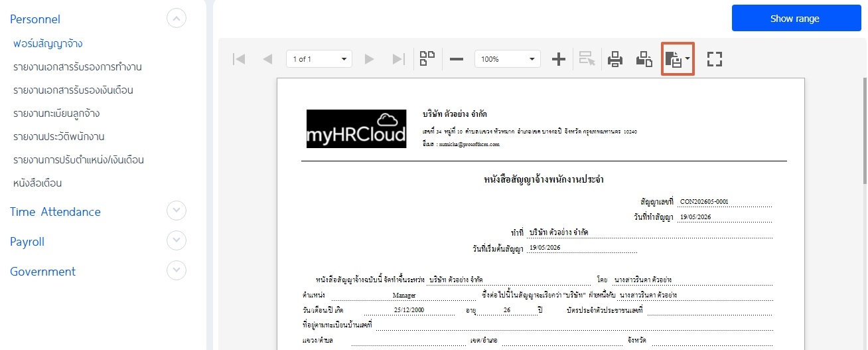Screen dimensions: 868x350
Task: Go to previous report page
Action: tap(267, 59)
